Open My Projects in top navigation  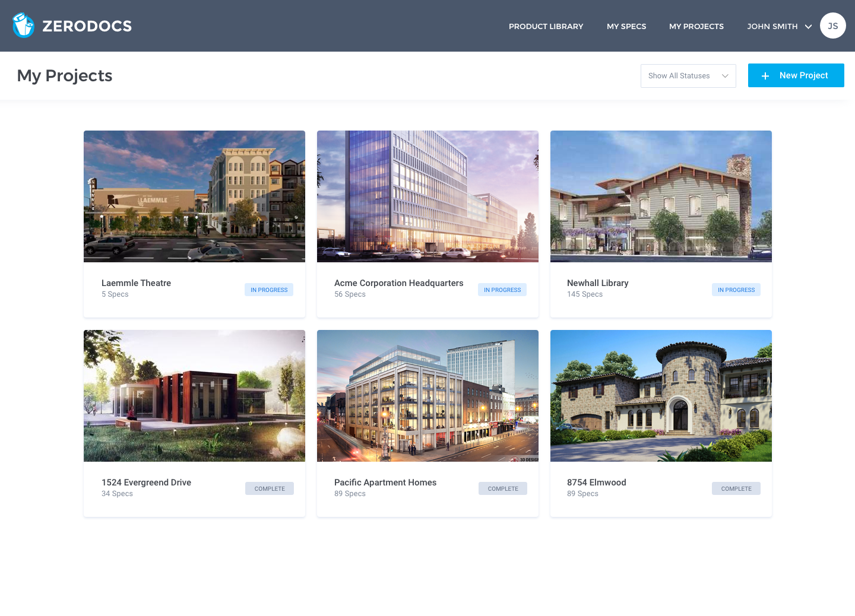(696, 26)
